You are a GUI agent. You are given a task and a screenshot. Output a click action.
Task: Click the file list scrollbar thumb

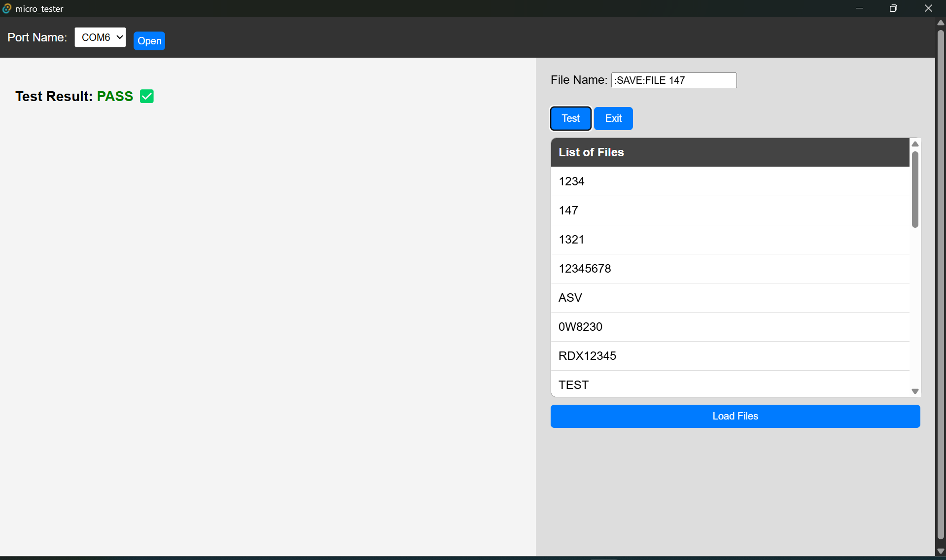click(x=915, y=190)
